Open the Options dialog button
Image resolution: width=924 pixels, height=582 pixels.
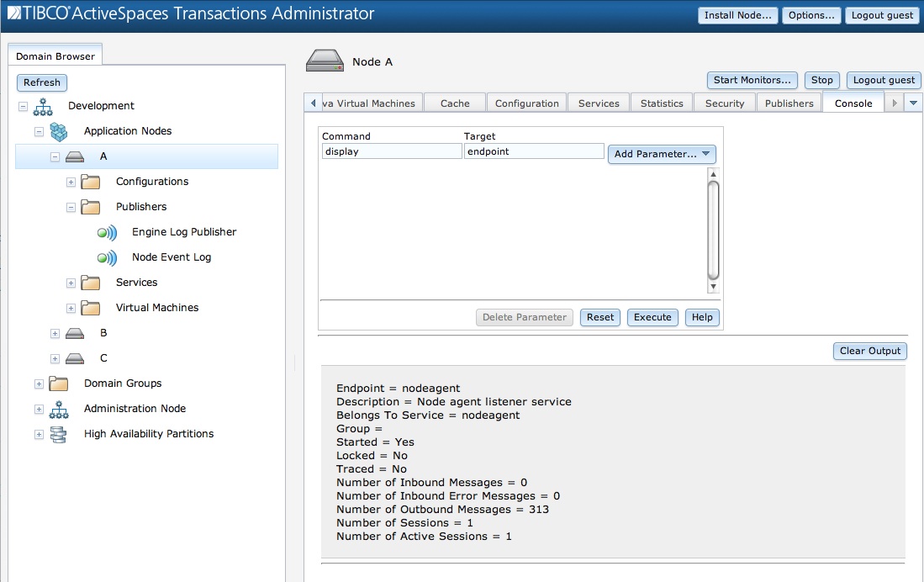(x=811, y=15)
